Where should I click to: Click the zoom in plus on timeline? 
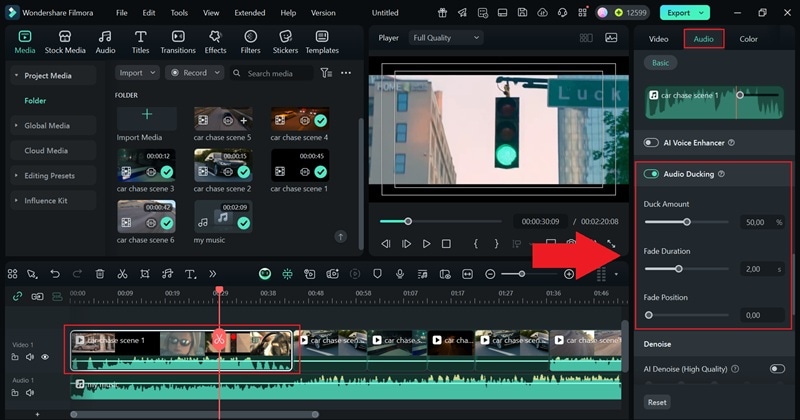tap(569, 274)
